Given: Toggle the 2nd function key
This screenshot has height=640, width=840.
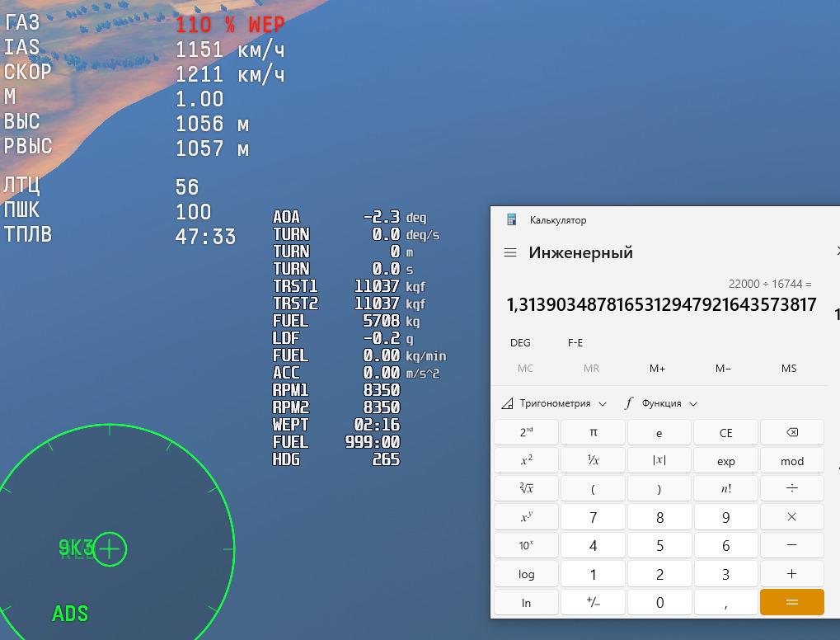Looking at the screenshot, I should (x=526, y=432).
